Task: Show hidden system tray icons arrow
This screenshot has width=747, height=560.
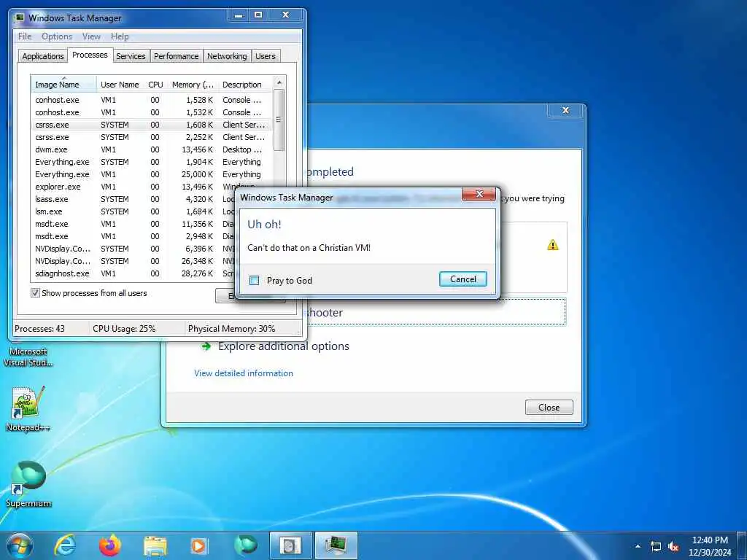Action: tap(638, 546)
